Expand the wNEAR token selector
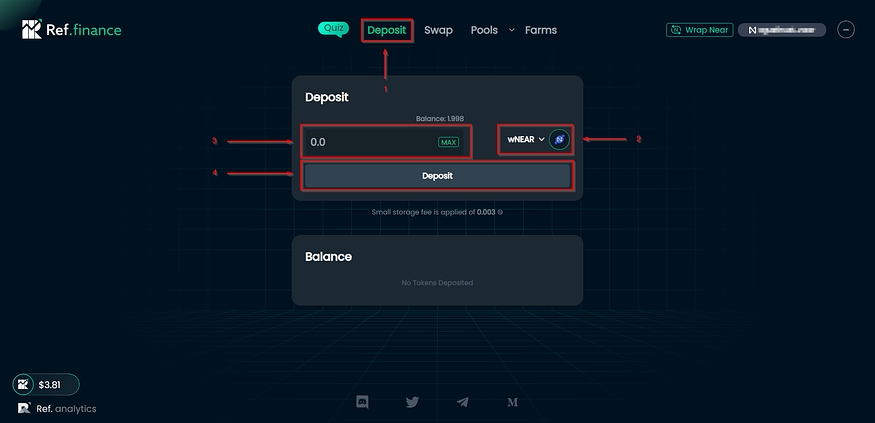This screenshot has width=875, height=423. point(525,140)
